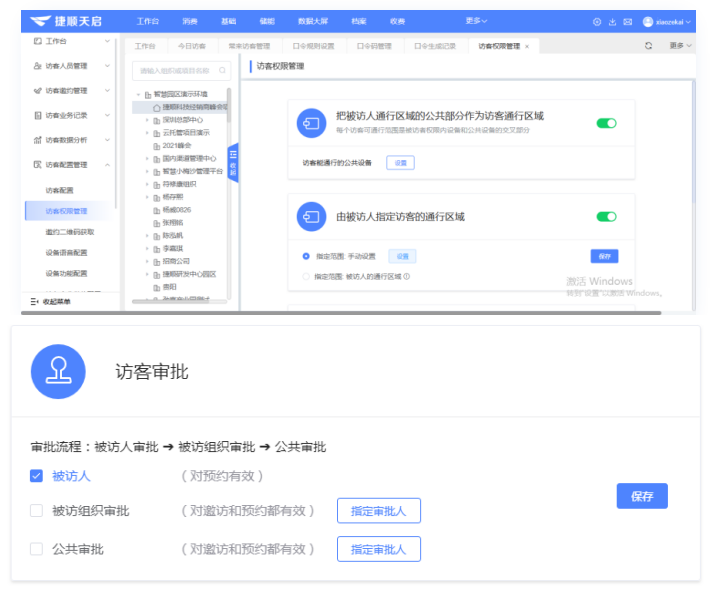The height and width of the screenshot is (601, 714).
Task: Expand the 访客业务记录 chevron
Action: (107, 115)
